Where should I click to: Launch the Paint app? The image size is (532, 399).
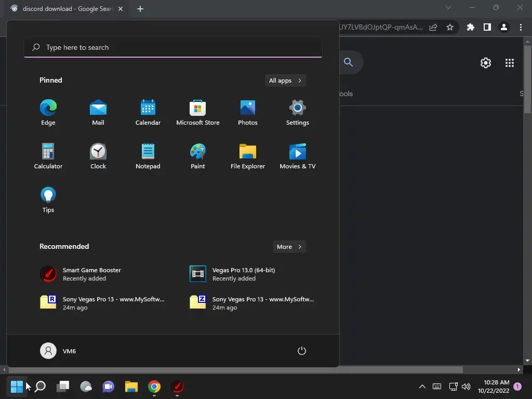point(198,156)
